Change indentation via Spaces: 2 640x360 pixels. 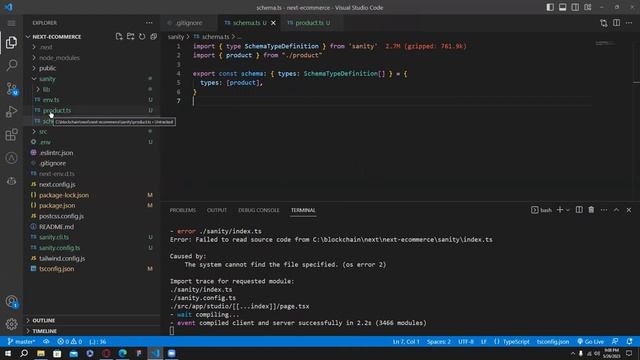click(439, 342)
